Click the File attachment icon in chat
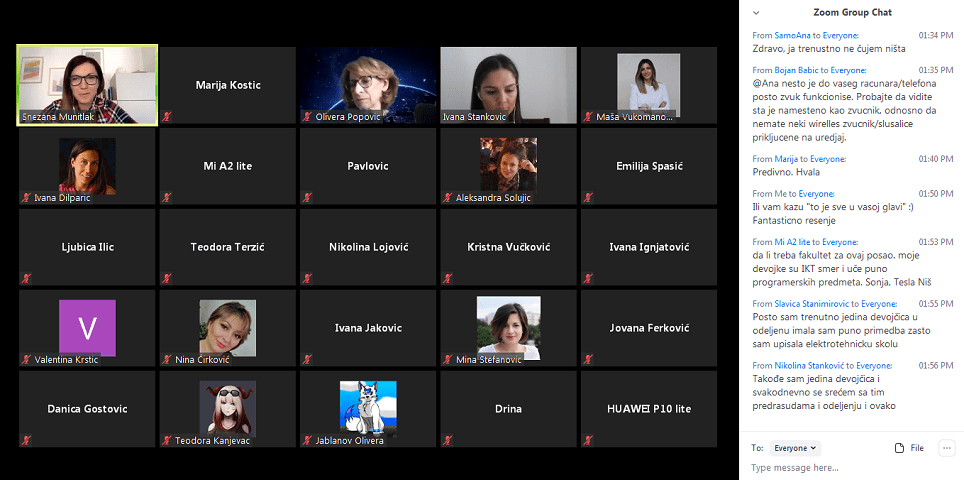Viewport: 964px width, 480px height. click(x=899, y=448)
